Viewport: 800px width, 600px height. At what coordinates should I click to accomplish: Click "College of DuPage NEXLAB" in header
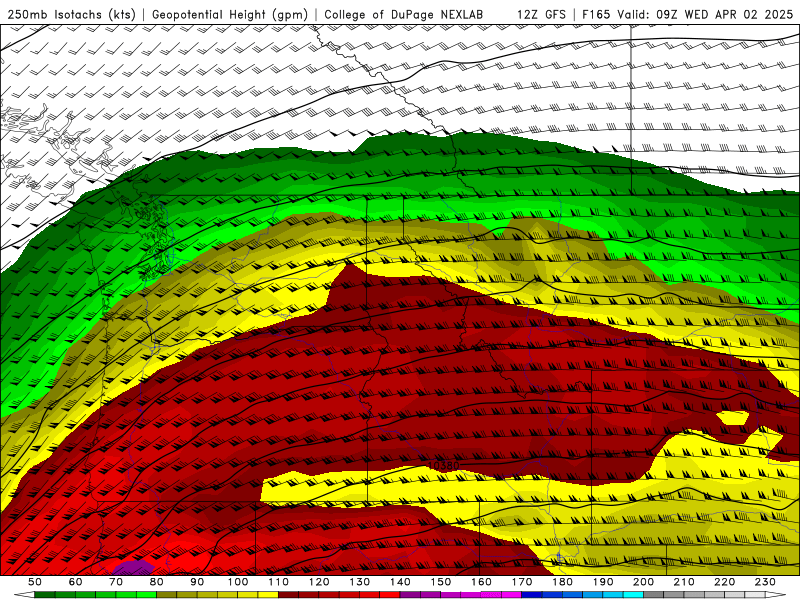404,15
